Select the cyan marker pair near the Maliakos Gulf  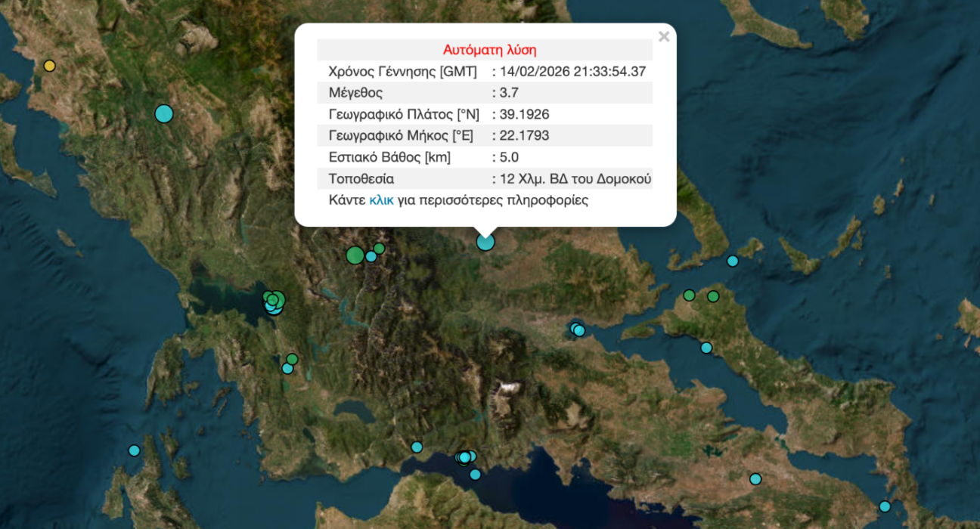click(578, 329)
